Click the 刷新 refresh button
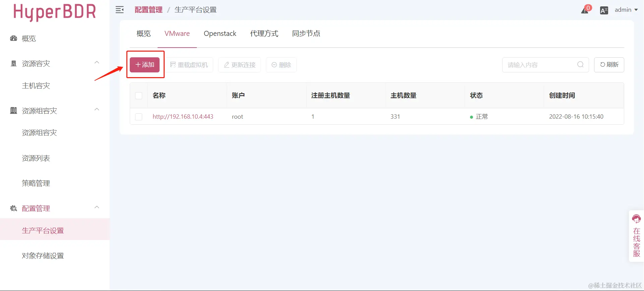 [609, 65]
